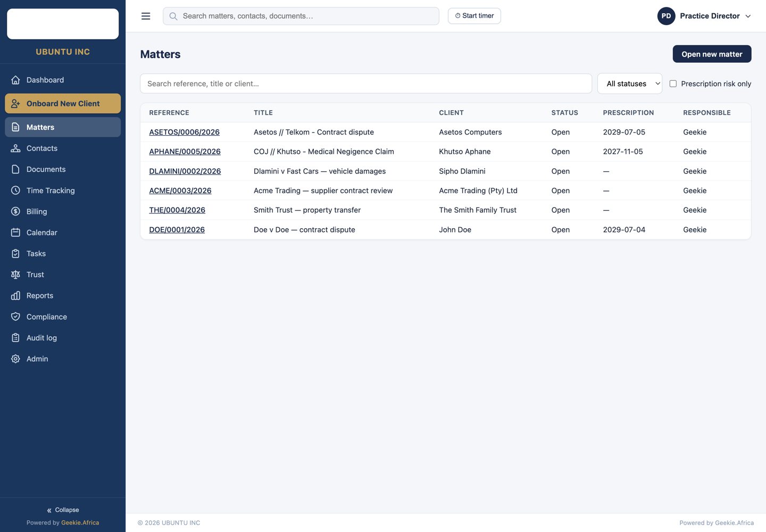
Task: Click the Time Tracking clock icon
Action: point(15,190)
